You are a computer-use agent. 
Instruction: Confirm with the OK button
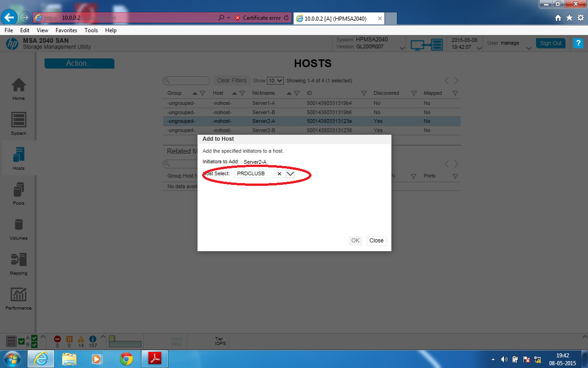(x=355, y=241)
